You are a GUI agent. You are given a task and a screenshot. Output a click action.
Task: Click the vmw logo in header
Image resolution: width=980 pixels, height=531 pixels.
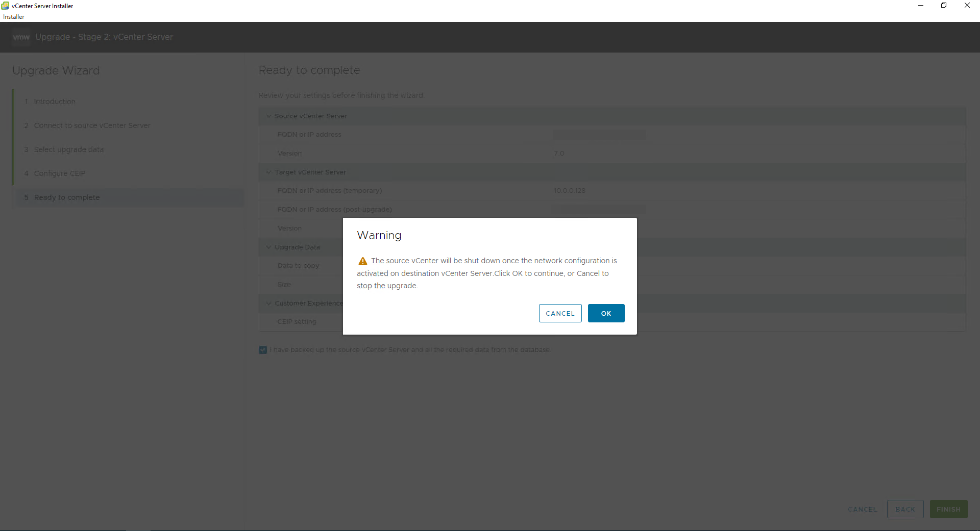pos(21,37)
